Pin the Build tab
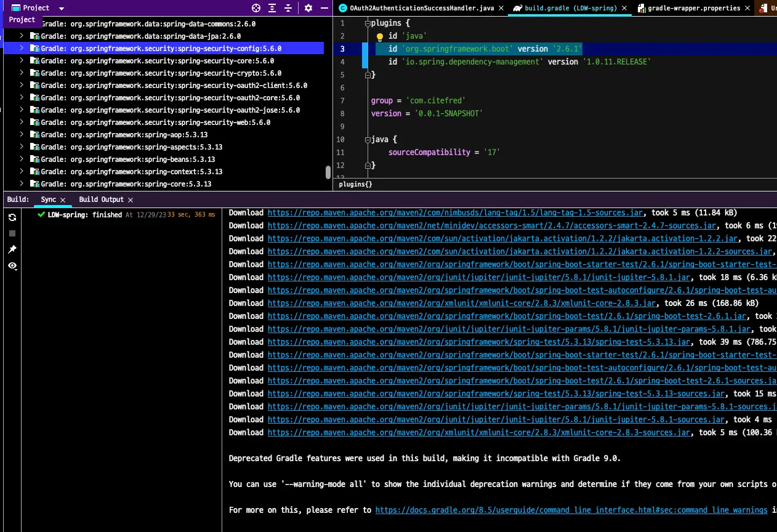The image size is (777, 532). click(x=12, y=249)
